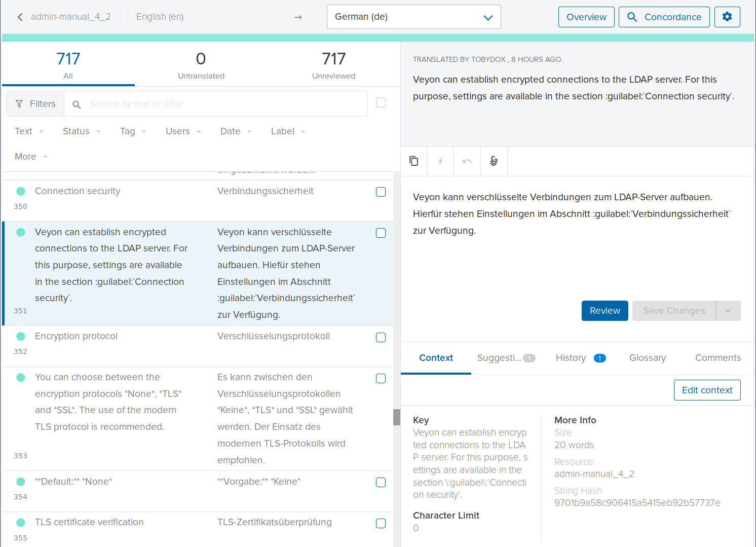Viewport: 756px width, 547px height.
Task: Switch to the All strings tab
Action: [68, 65]
